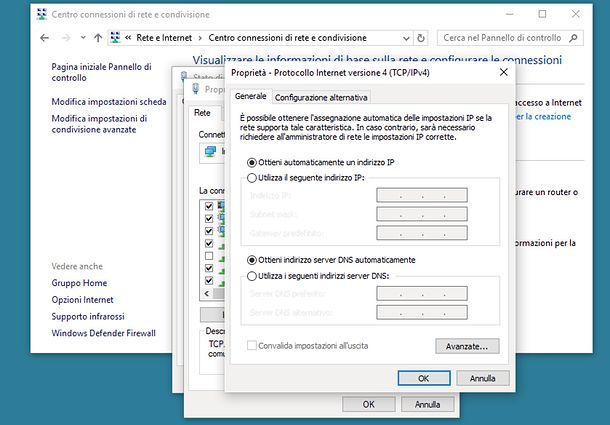Click Annulla in the IPv4 dialog

[x=482, y=378]
